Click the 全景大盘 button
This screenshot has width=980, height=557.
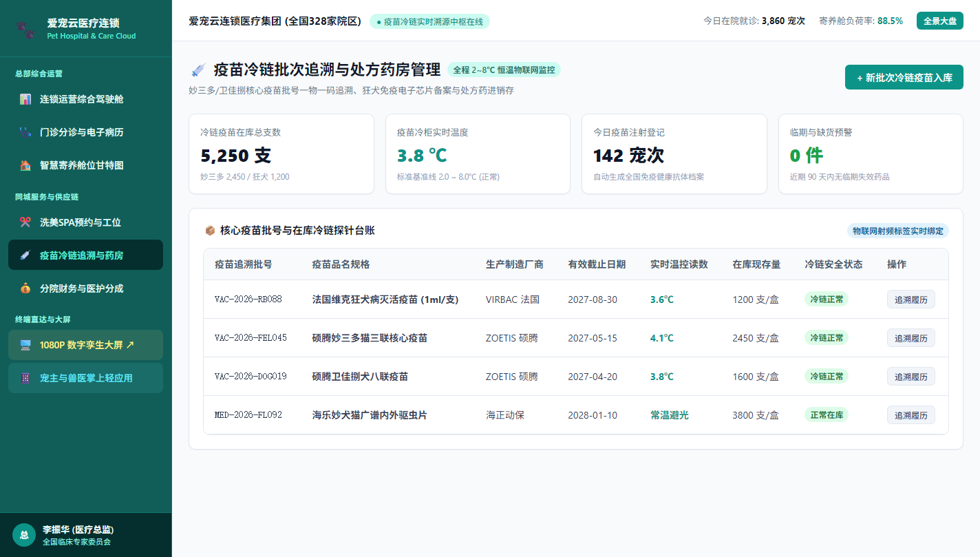(x=939, y=21)
